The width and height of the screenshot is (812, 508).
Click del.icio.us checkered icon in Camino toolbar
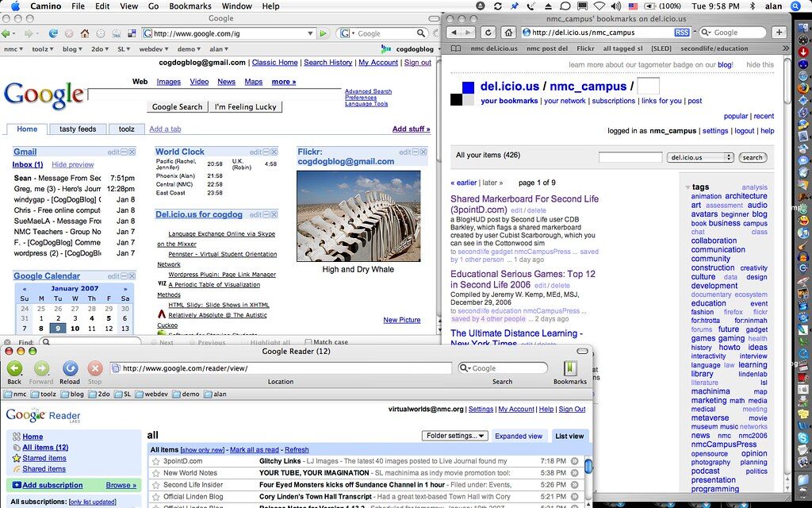(132, 33)
